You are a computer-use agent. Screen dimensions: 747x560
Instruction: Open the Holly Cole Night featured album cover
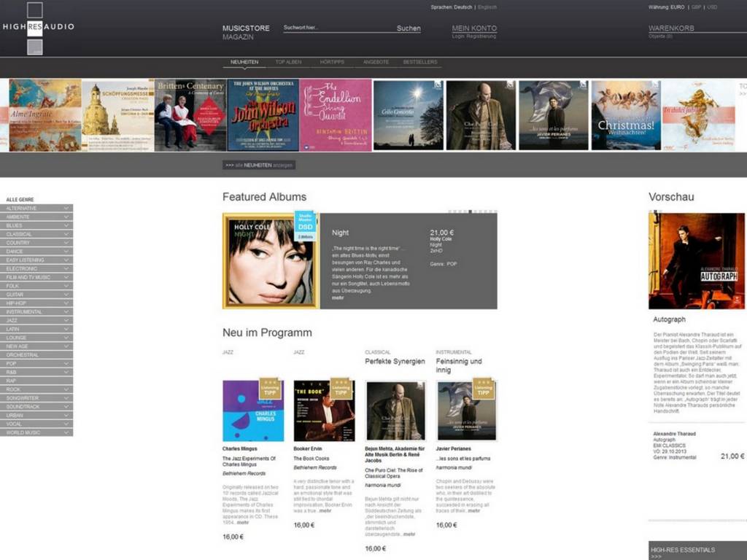click(x=271, y=260)
